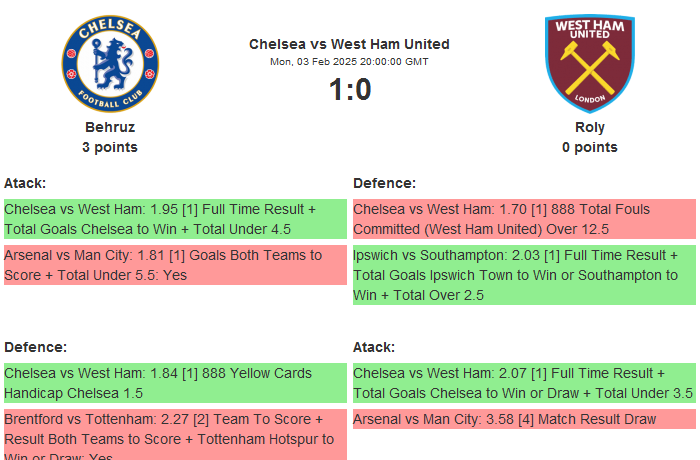Click the West Ham United crest
This screenshot has height=460, width=700.
[590, 63]
